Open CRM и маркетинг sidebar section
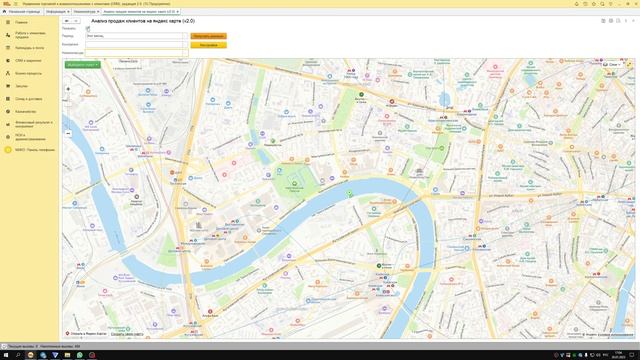The width and height of the screenshot is (640, 360). point(28,60)
